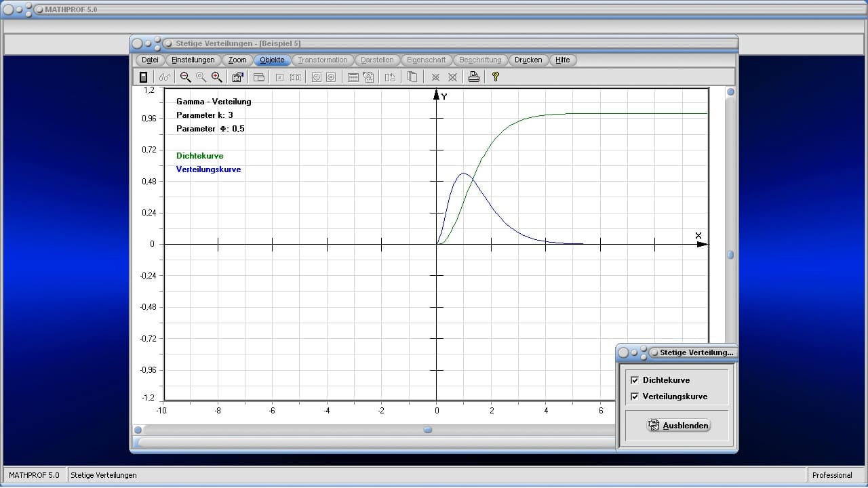This screenshot has width=868, height=488.
Task: Click the 'Stetige Verteilungen - [Beispiel 5]' title bar
Action: point(434,43)
